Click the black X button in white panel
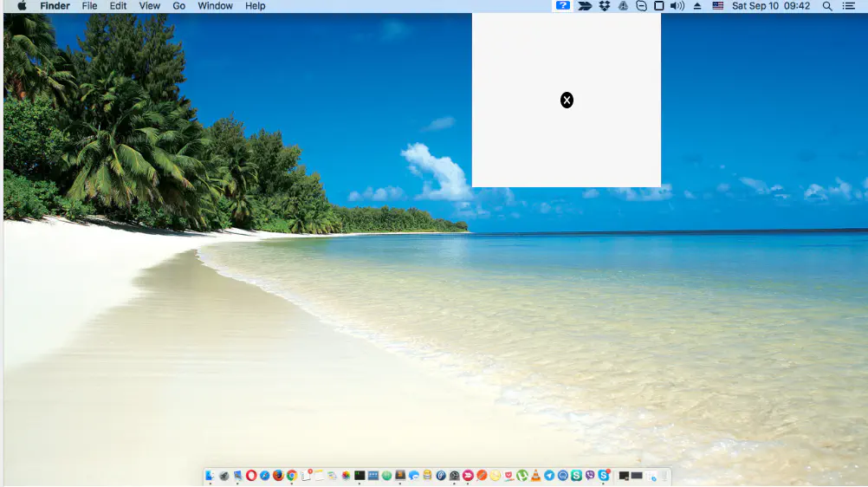The height and width of the screenshot is (487, 868). tap(567, 101)
